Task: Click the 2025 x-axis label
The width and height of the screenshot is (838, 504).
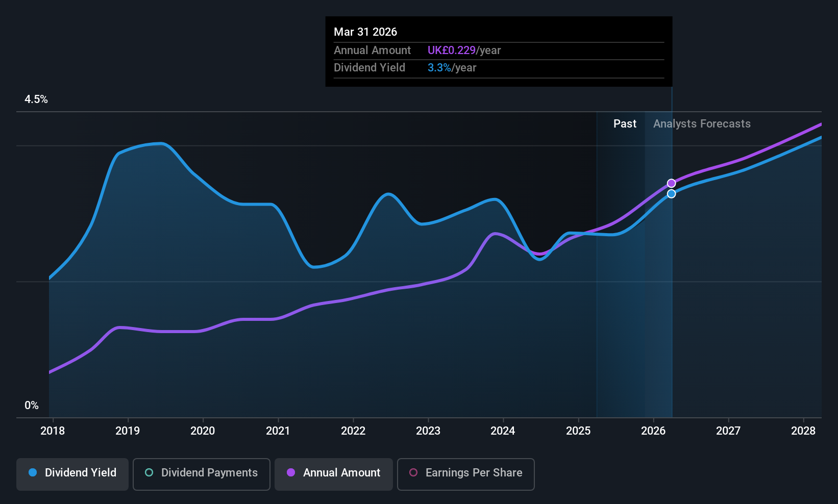Action: 578,431
